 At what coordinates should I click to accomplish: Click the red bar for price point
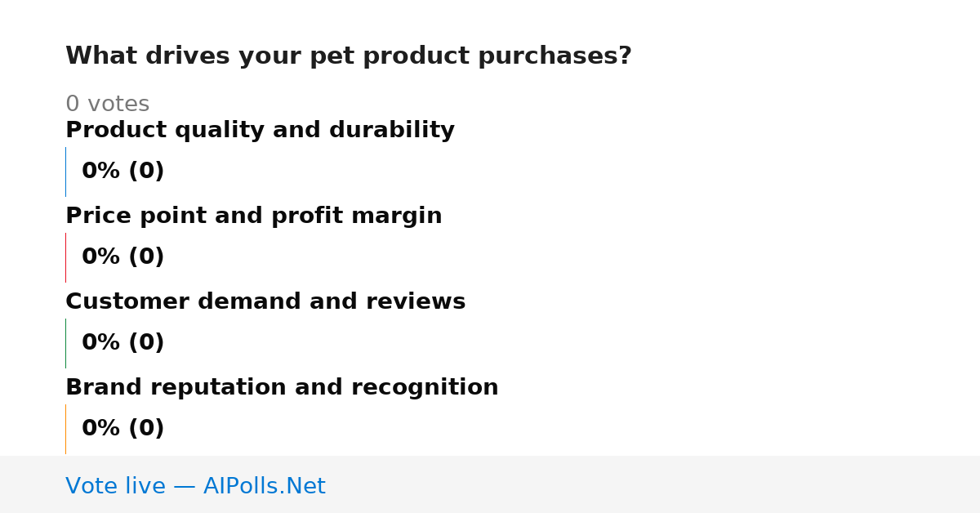click(x=65, y=257)
